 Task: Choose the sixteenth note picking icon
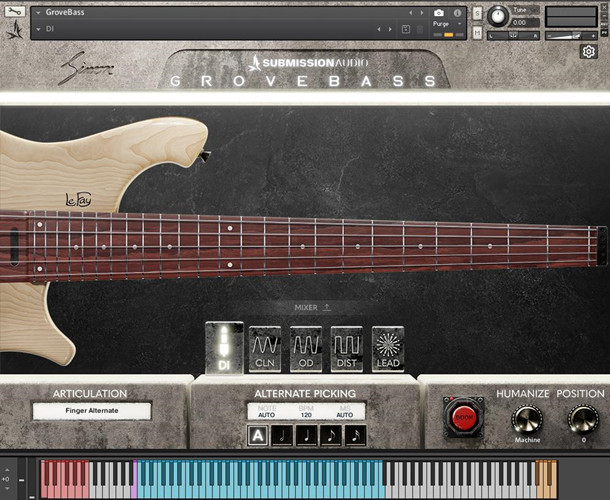356,435
